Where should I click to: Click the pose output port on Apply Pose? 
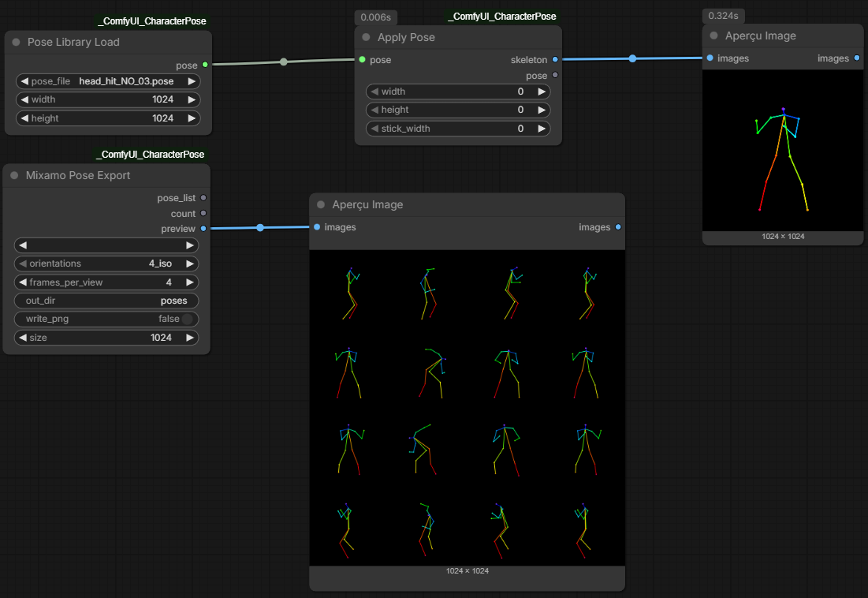(555, 75)
